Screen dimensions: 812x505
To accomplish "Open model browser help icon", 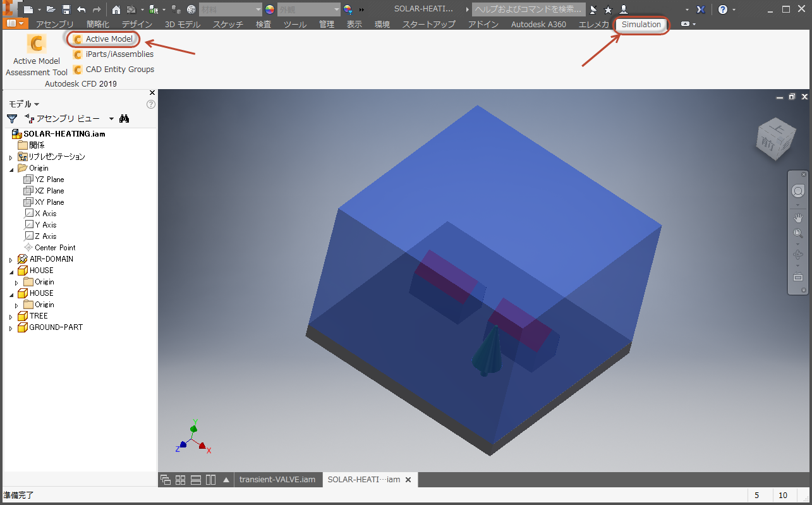I will [x=151, y=104].
